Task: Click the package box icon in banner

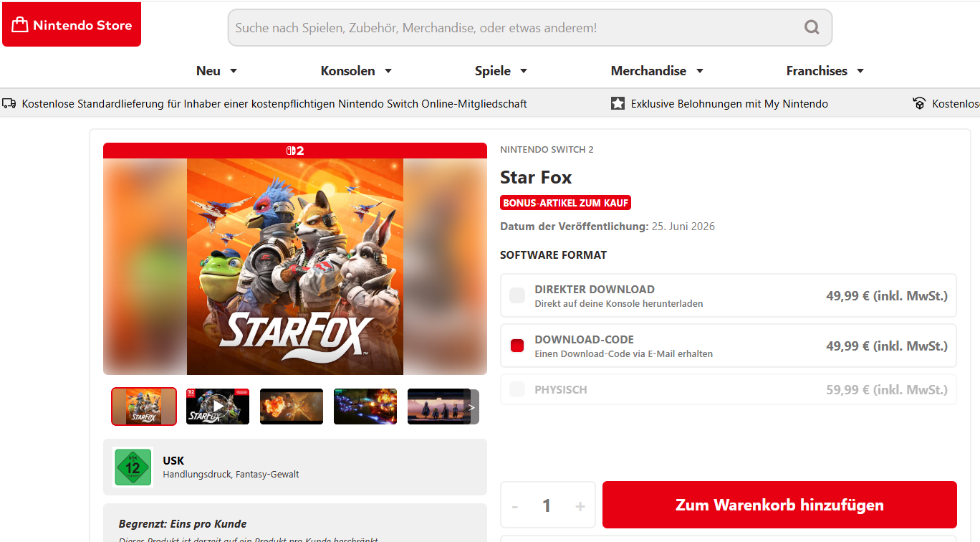Action: coord(919,104)
